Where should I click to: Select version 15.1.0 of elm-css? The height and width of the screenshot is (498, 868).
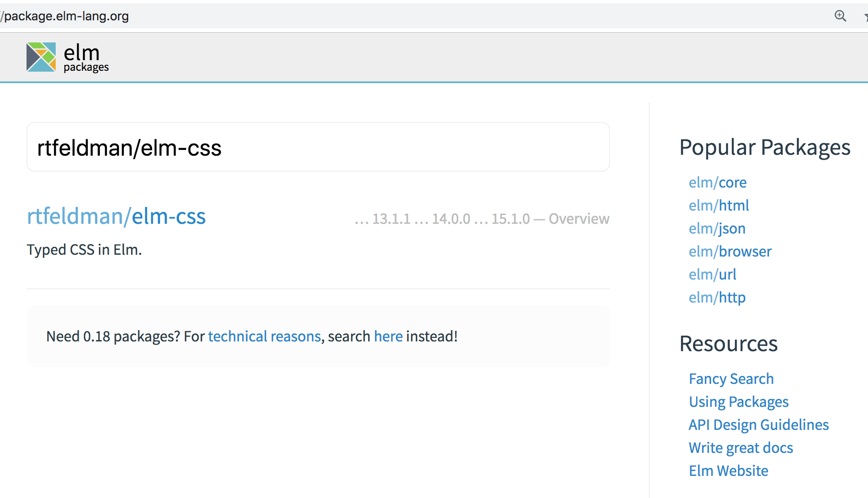point(510,219)
